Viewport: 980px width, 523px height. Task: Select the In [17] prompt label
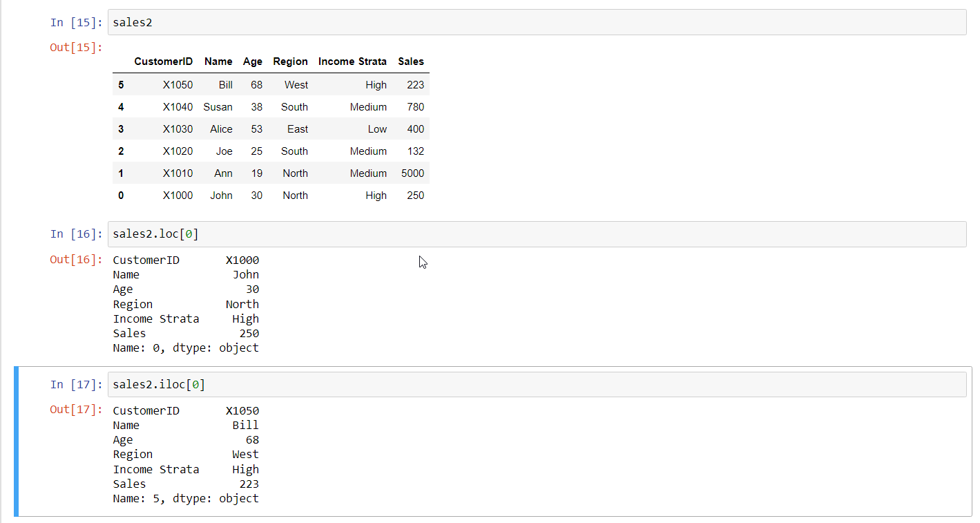76,384
